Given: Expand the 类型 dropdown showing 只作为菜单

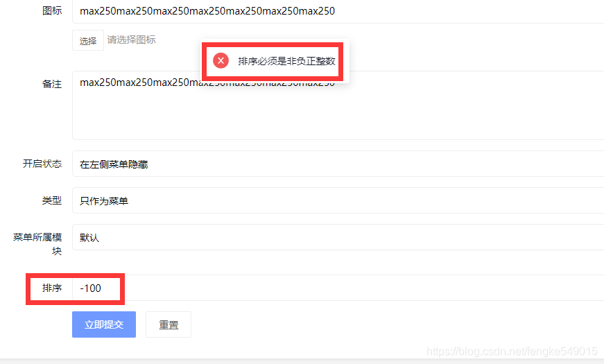Looking at the screenshot, I should click(338, 200).
